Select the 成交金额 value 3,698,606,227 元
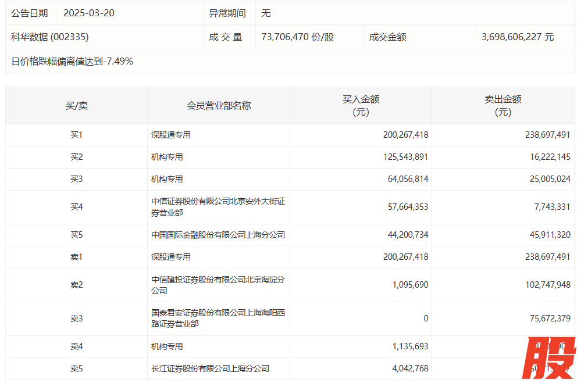 (518, 37)
